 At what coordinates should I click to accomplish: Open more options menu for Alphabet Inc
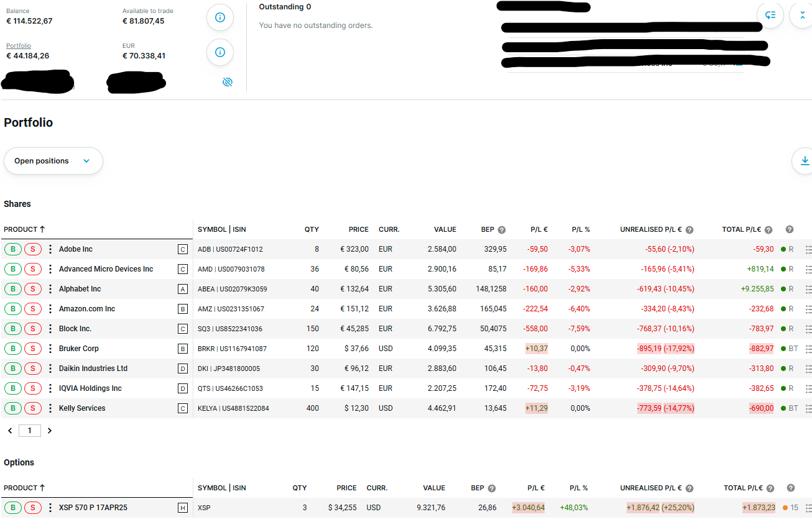(50, 289)
